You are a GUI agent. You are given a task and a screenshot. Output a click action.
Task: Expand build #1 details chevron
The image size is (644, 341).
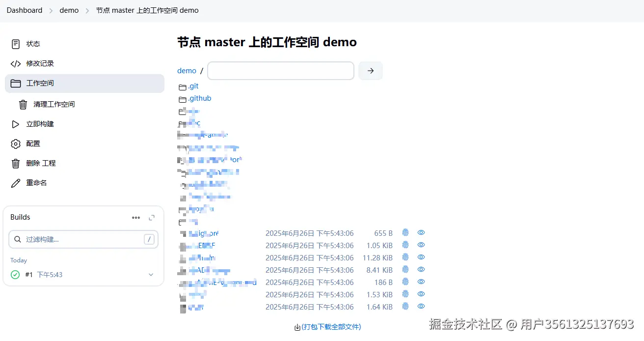[151, 275]
